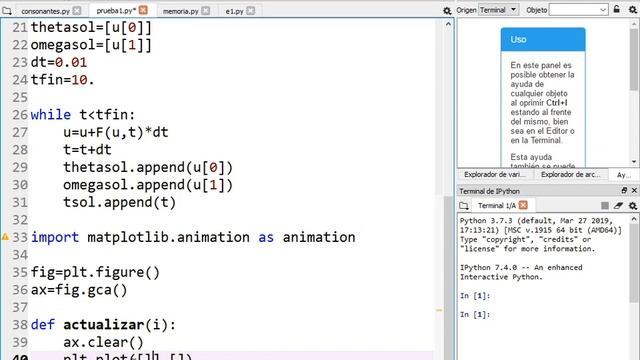Viewport: 640px width, 360px height.
Task: Select the Terminal 1/A tab
Action: coord(497,205)
